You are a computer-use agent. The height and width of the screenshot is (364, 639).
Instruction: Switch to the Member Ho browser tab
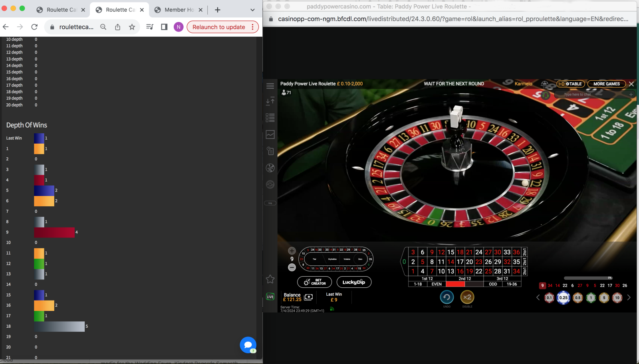pos(179,10)
